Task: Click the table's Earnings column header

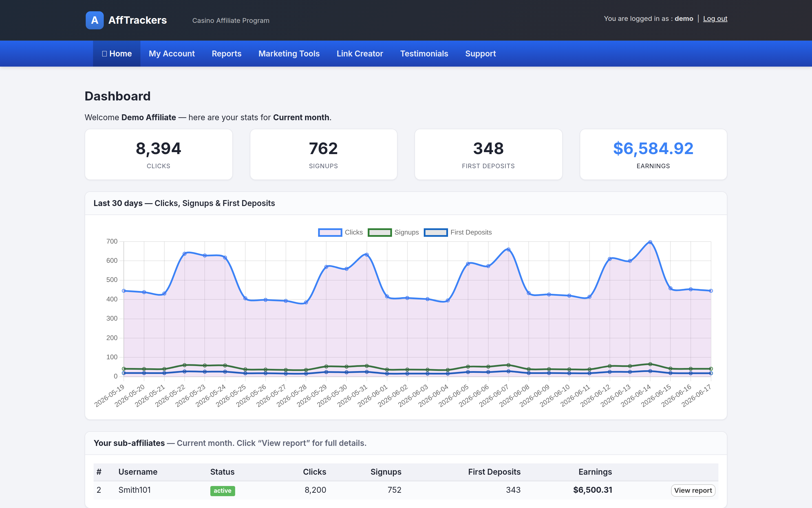Action: click(x=595, y=472)
